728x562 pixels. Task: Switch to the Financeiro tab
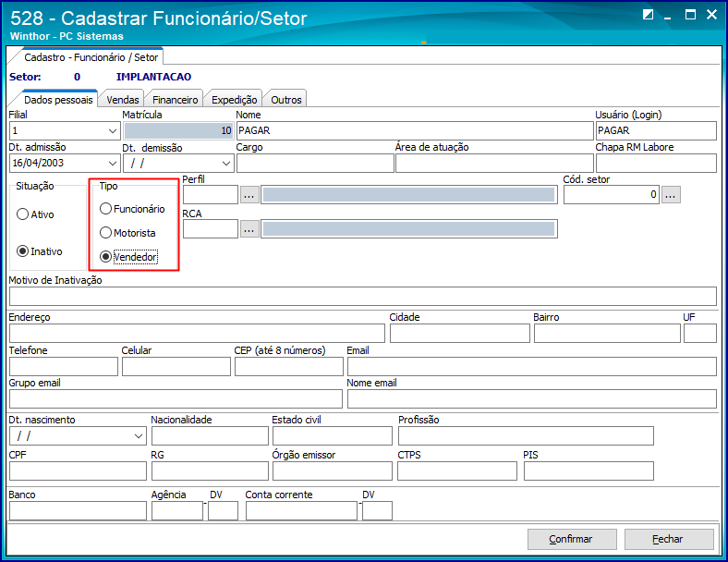point(175,100)
